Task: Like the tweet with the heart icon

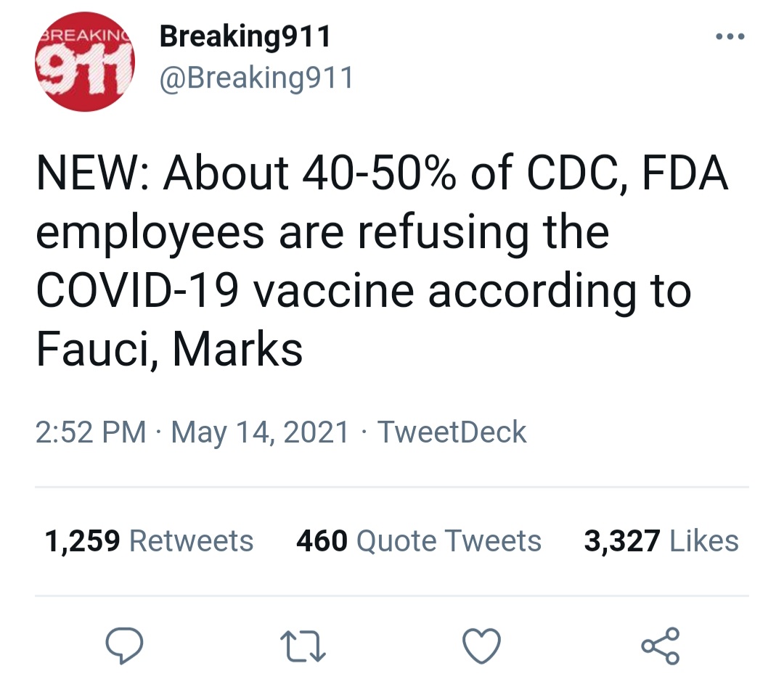Action: [481, 646]
